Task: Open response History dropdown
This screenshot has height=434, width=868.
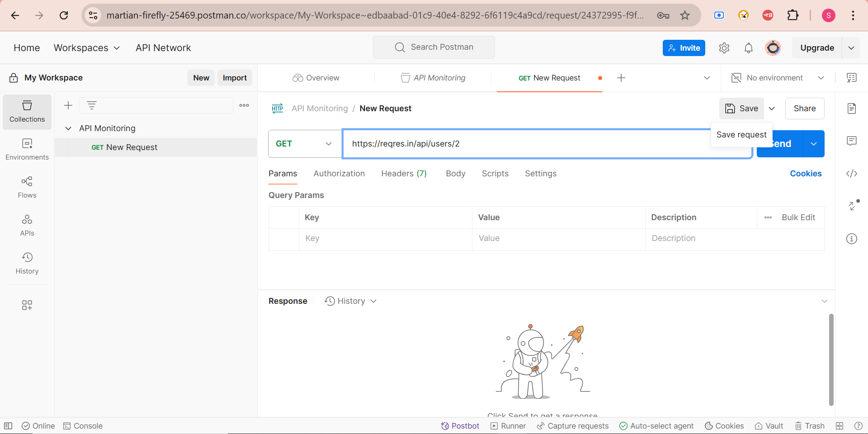Action: (x=350, y=301)
